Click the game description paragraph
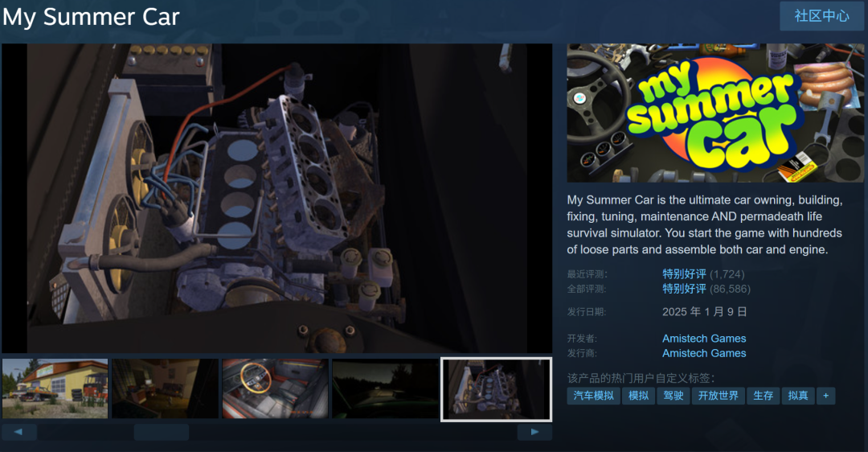Image resolution: width=868 pixels, height=452 pixels. click(705, 224)
